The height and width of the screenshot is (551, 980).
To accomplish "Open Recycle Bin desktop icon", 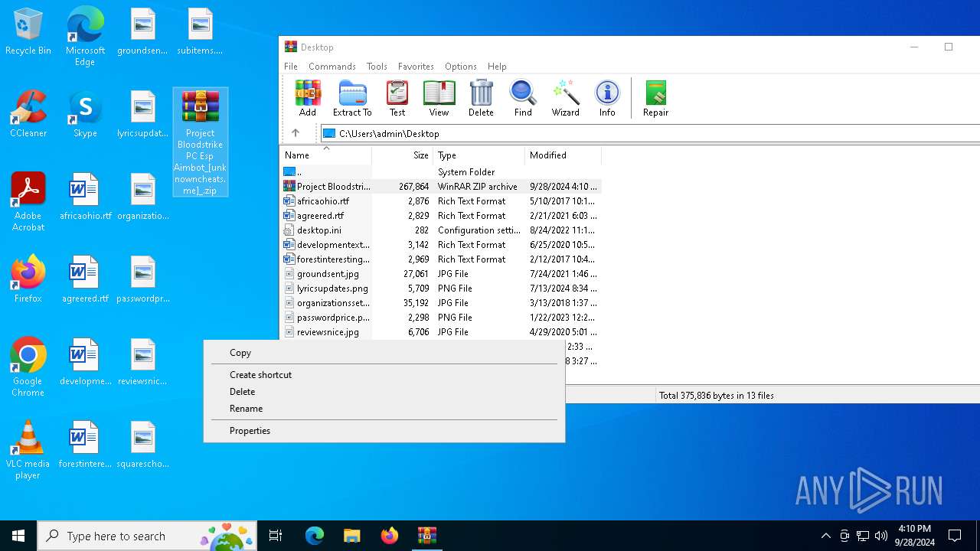I will [28, 32].
